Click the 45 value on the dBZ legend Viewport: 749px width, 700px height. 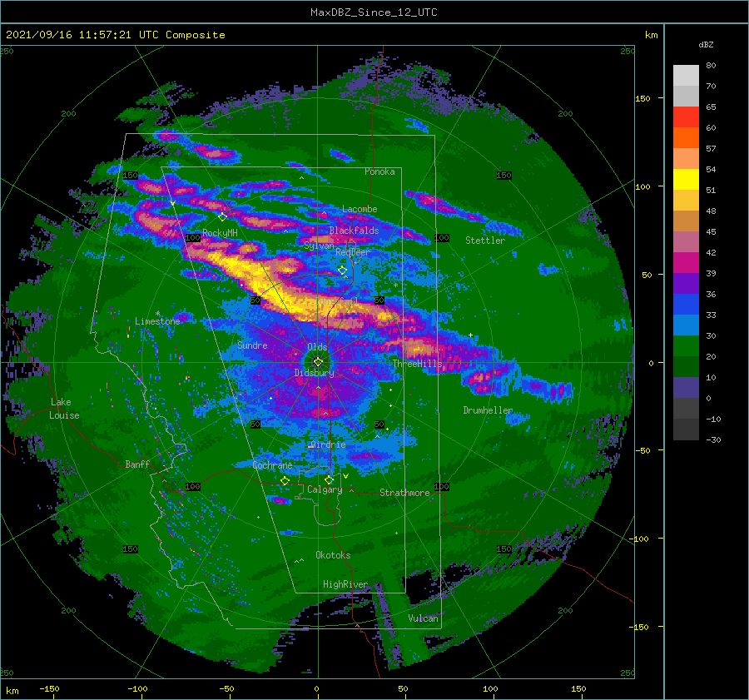(711, 231)
